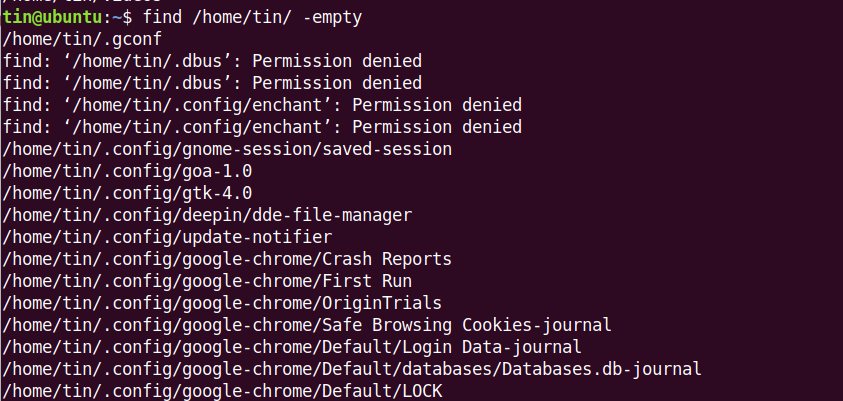Viewport: 843px width, 401px height.
Task: Click the gnome-session/saved-session path line
Action: (227, 149)
